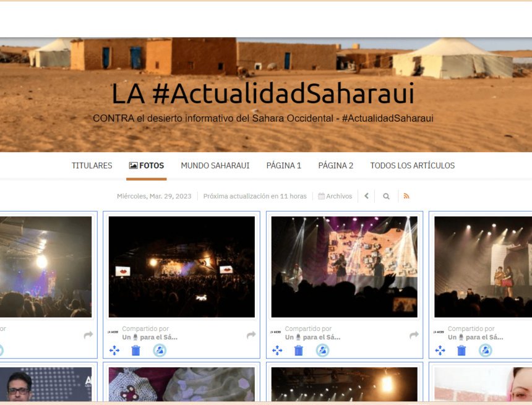Open the Archivos calendar archive
This screenshot has width=532, height=405.
335,196
